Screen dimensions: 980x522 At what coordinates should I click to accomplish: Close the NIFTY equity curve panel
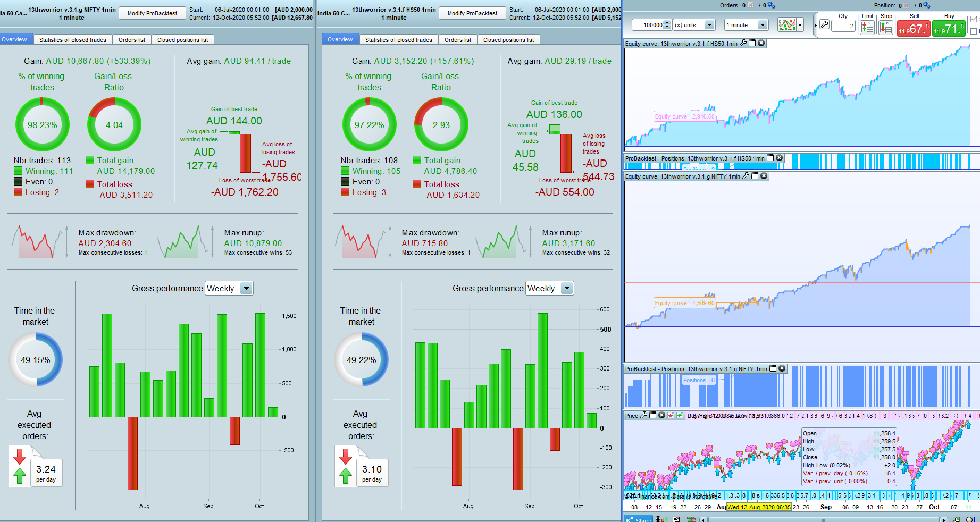[x=764, y=176]
